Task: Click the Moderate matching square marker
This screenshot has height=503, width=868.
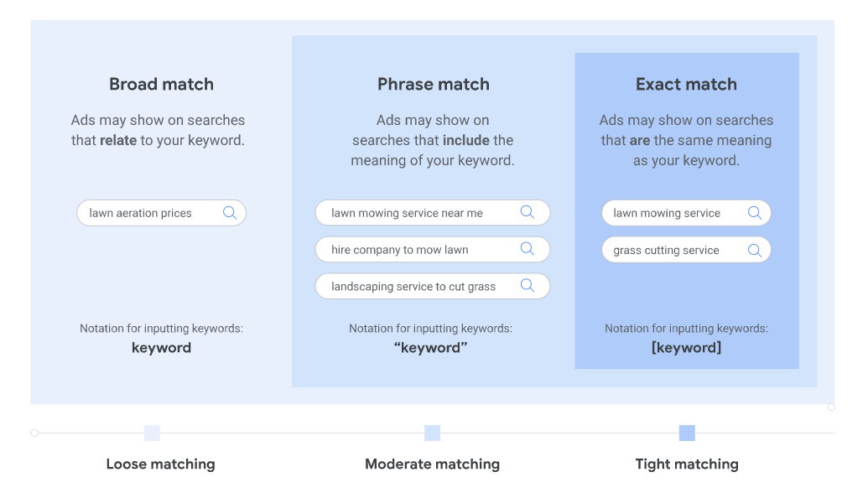Action: pyautogui.click(x=432, y=433)
